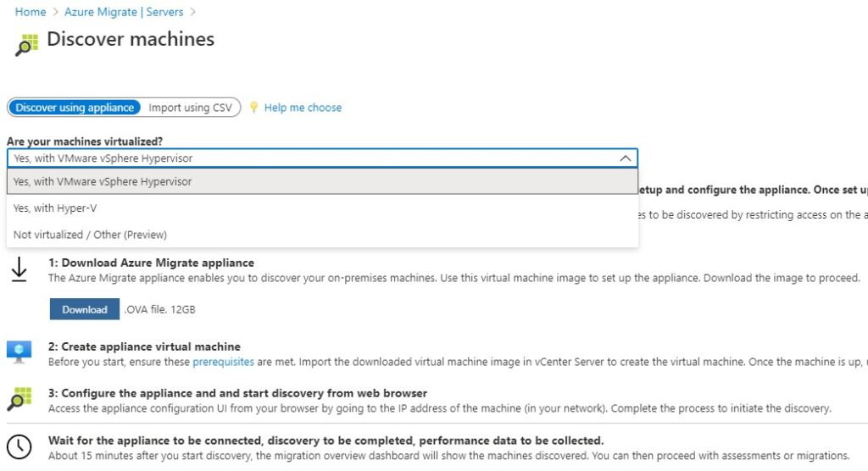Click the breadcrumb chevron after Home
This screenshot has width=868, height=471.
(55, 12)
